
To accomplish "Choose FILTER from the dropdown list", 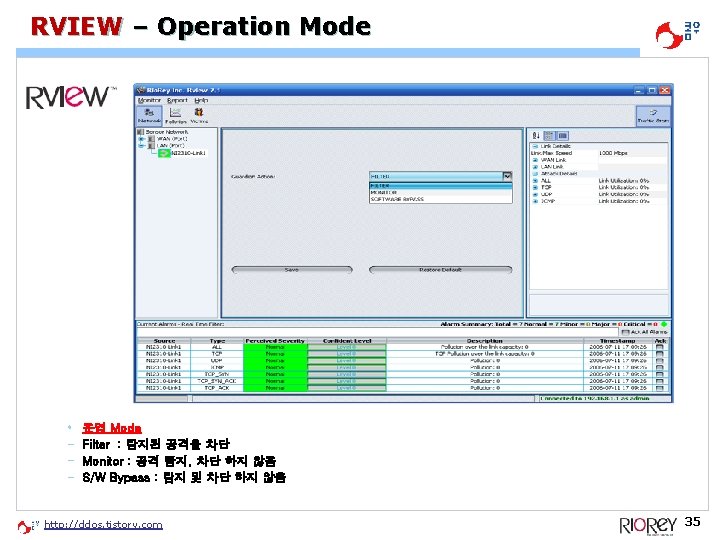I will coord(440,186).
